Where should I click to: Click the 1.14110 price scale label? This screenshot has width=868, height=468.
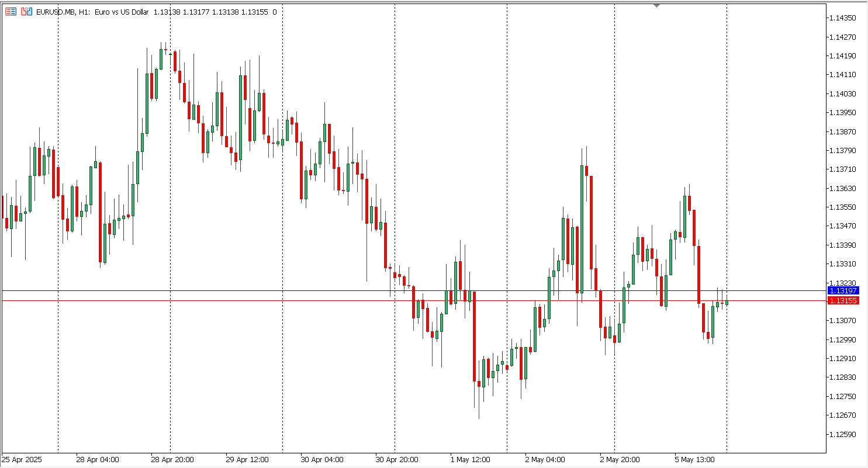click(x=844, y=75)
